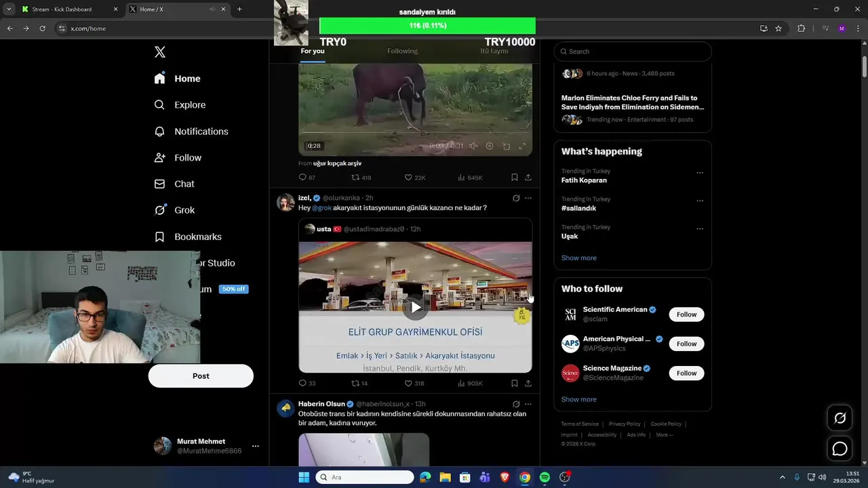Follow Scientific American
Screen dimensions: 868x488
click(x=686, y=314)
